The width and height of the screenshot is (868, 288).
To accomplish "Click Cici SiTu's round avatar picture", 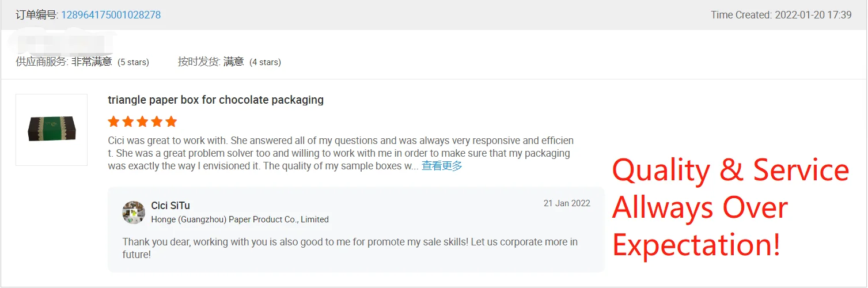I will coord(134,213).
